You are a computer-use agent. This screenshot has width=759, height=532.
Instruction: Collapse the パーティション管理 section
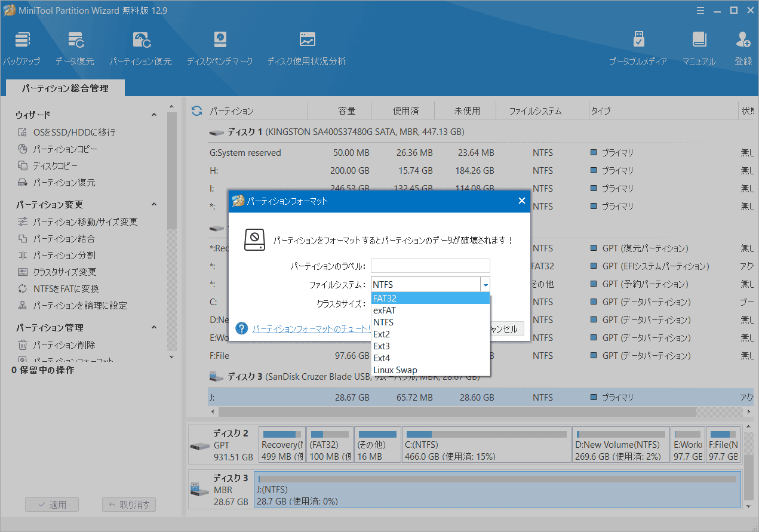point(153,327)
